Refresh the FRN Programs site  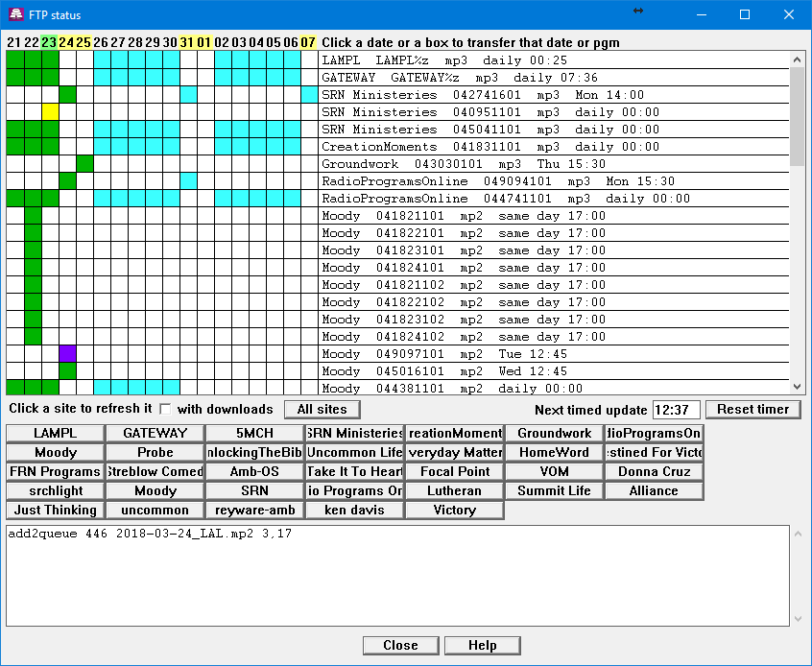[56, 471]
